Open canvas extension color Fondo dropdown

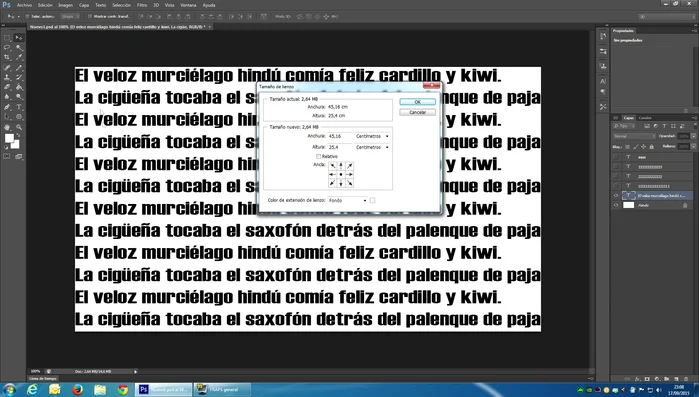347,201
